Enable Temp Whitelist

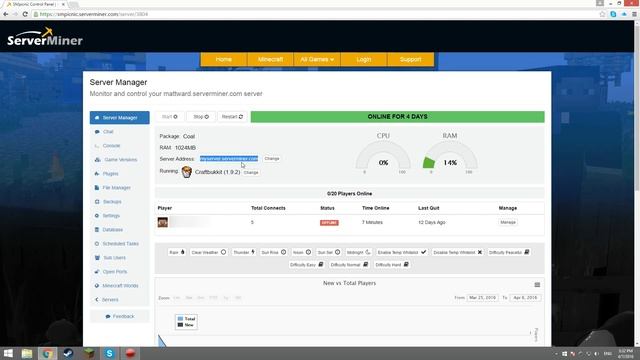click(x=402, y=252)
